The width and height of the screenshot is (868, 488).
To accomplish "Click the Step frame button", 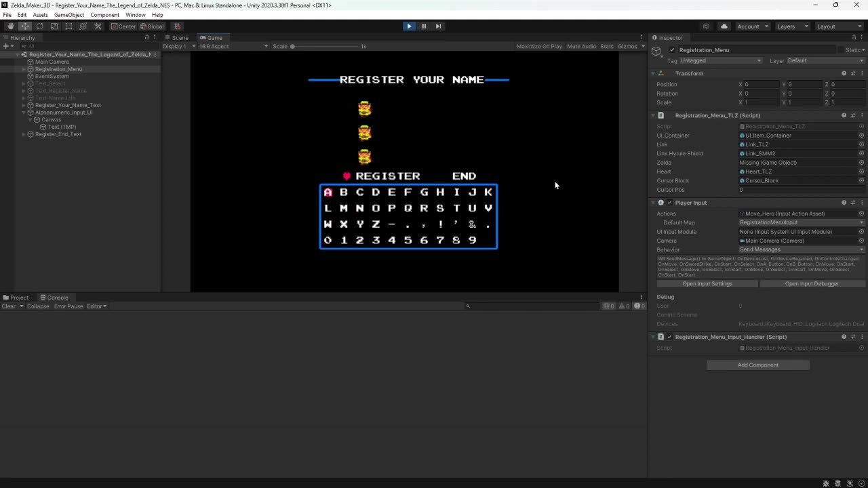I will click(x=438, y=26).
